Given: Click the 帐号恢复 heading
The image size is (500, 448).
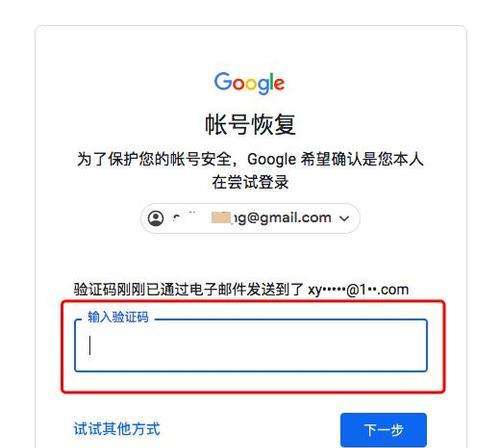Looking at the screenshot, I should coord(250,124).
